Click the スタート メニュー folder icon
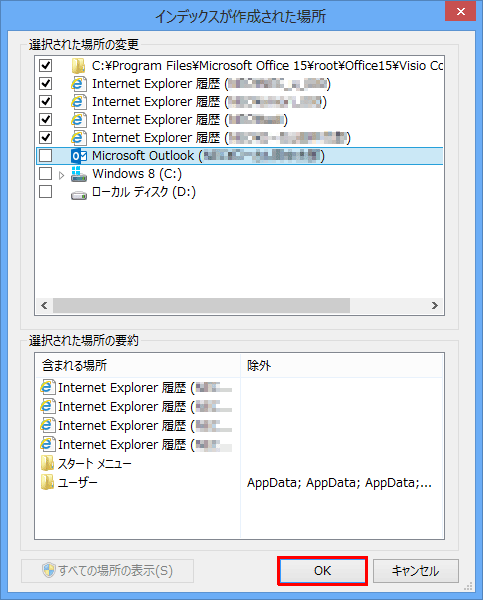This screenshot has width=483, height=600. 47,463
